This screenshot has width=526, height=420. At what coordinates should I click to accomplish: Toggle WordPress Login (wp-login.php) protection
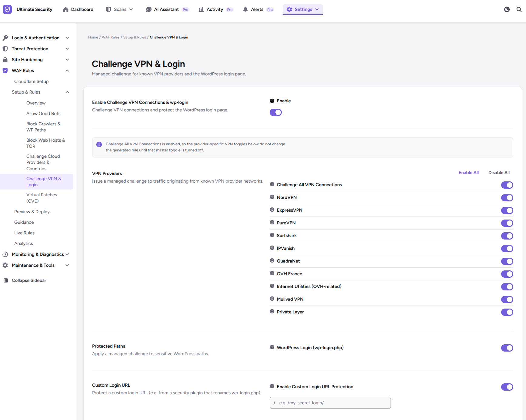coord(507,348)
